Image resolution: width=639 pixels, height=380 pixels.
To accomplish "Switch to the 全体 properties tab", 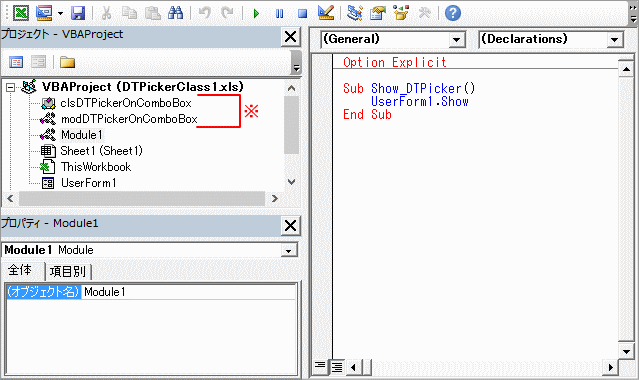I will pyautogui.click(x=20, y=270).
